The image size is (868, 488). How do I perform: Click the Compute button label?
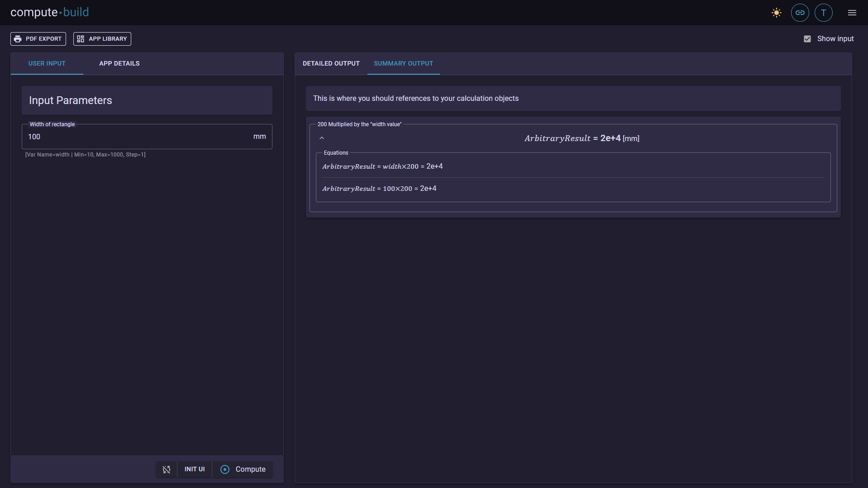(250, 469)
